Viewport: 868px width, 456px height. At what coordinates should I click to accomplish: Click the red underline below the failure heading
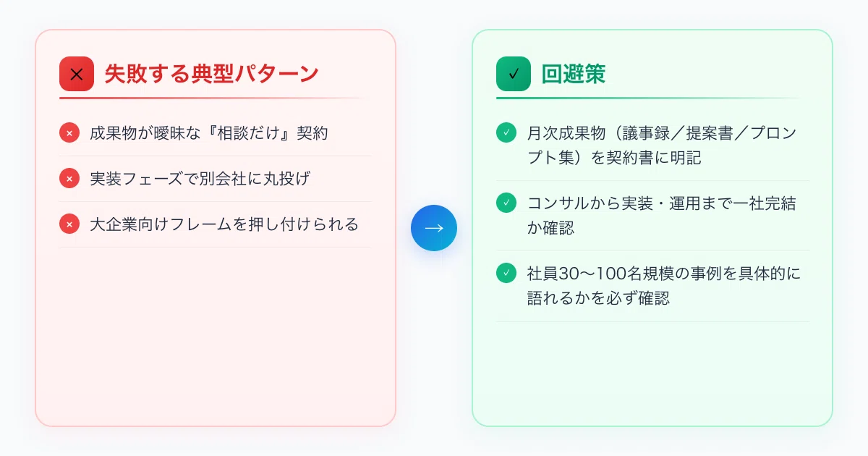coord(215,98)
